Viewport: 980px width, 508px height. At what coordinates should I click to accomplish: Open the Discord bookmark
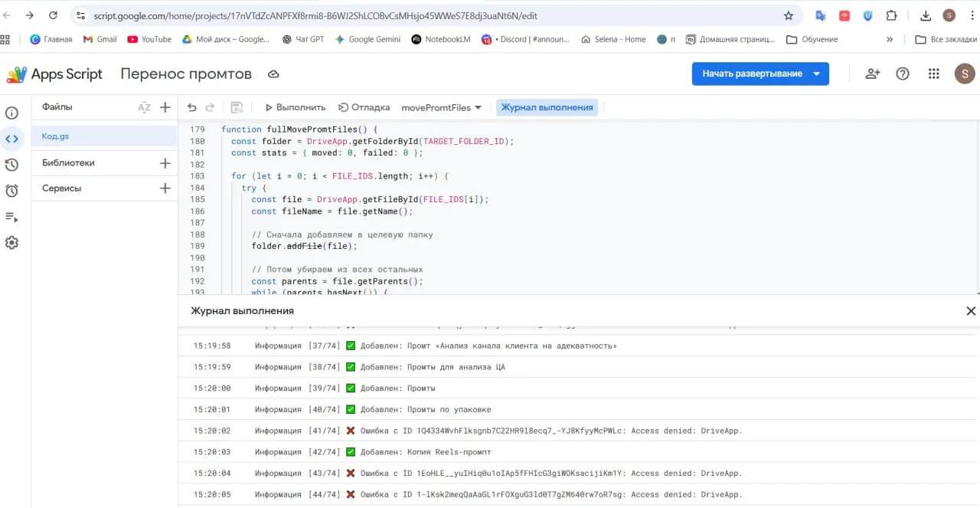pyautogui.click(x=527, y=39)
